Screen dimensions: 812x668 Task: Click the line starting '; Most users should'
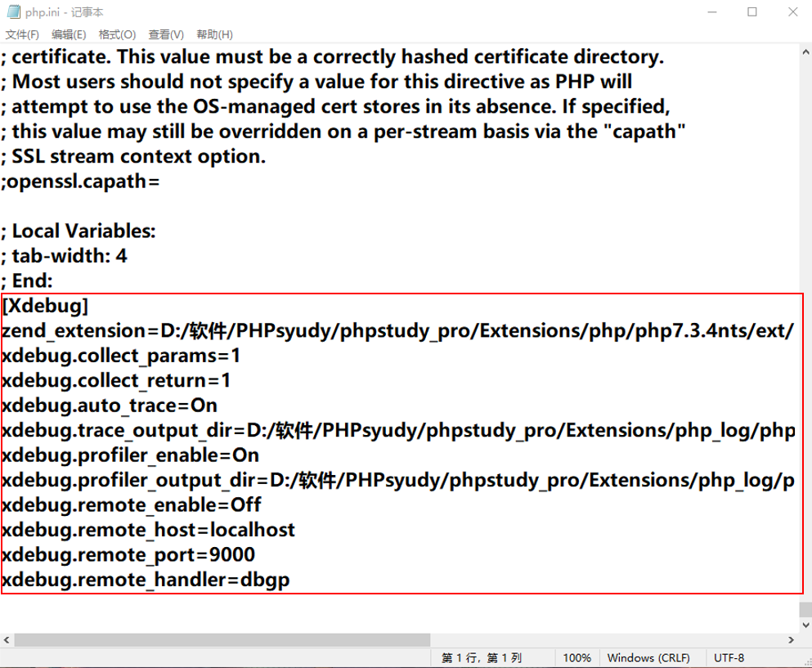[316, 81]
